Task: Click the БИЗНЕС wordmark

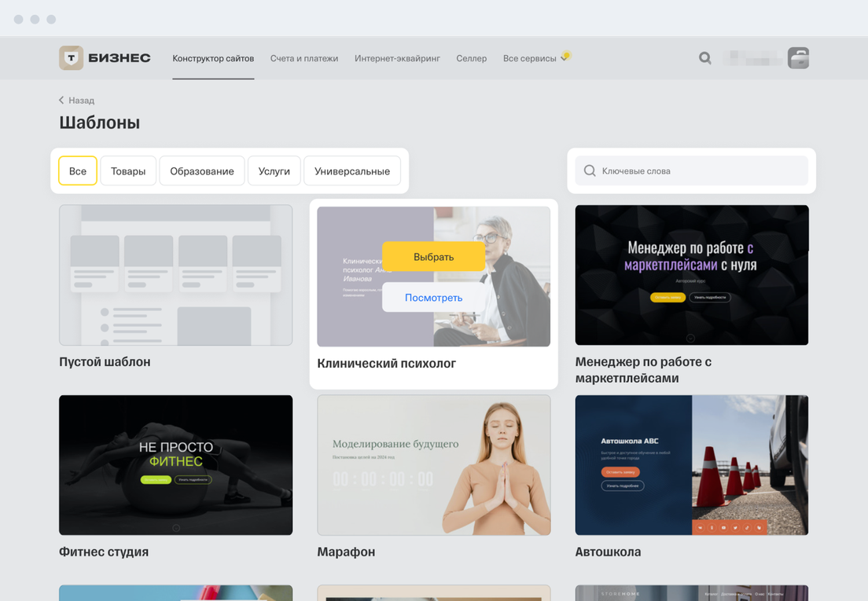Action: (120, 58)
